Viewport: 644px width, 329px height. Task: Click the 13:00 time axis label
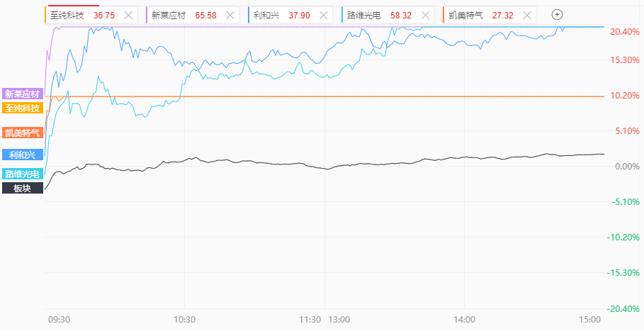339,320
